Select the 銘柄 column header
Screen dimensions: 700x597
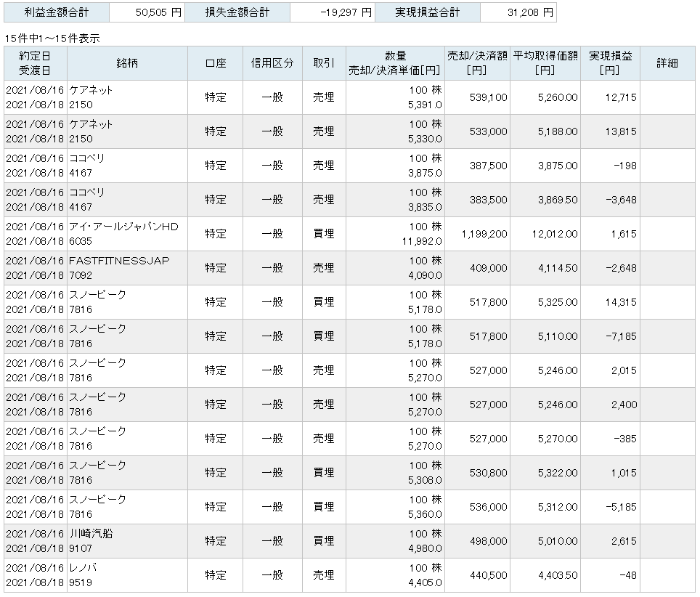pos(127,63)
